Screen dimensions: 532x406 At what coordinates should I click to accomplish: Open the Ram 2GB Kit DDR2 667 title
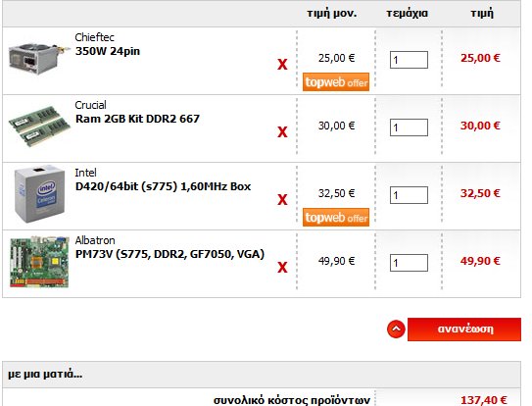tap(137, 119)
